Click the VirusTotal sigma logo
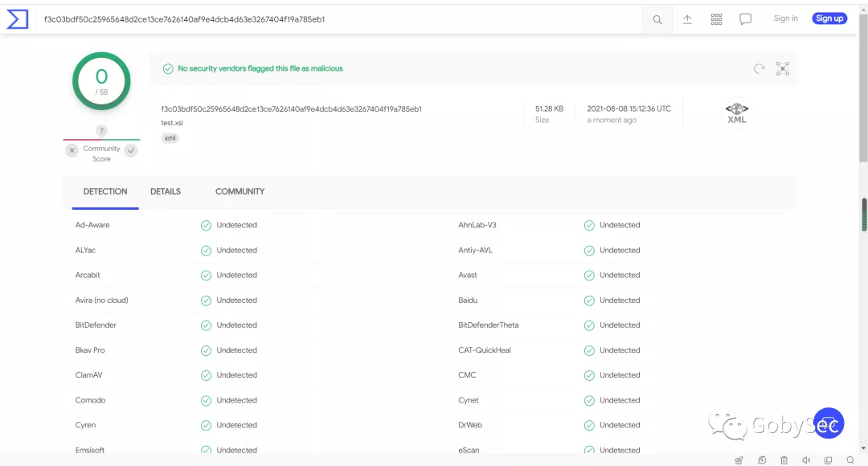 click(x=17, y=19)
